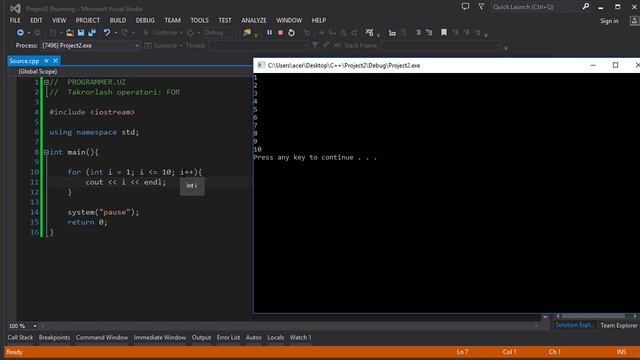Open the Solution Explorer panel tab

(574, 325)
